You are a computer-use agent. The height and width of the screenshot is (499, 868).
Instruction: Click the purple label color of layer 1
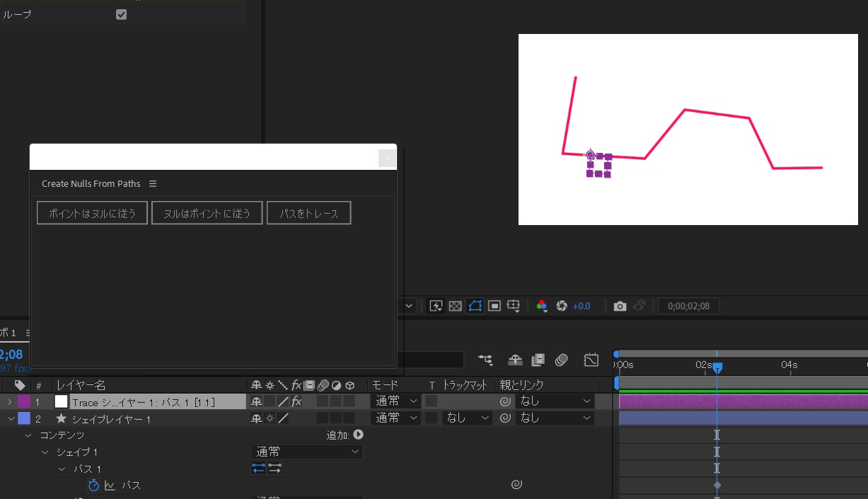[x=24, y=401]
